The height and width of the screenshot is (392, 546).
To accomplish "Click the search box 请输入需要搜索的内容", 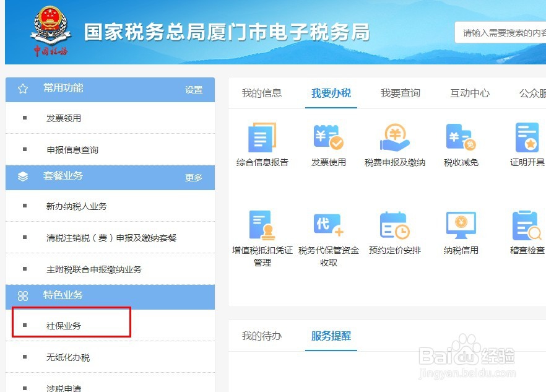I will [500, 33].
